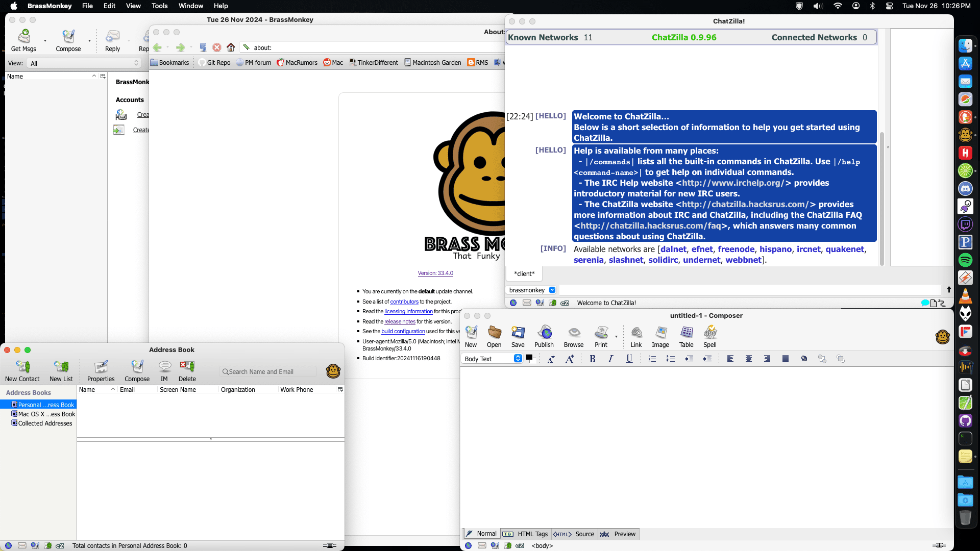The height and width of the screenshot is (551, 980).
Task: Open column picker in Address Book list
Action: click(340, 389)
